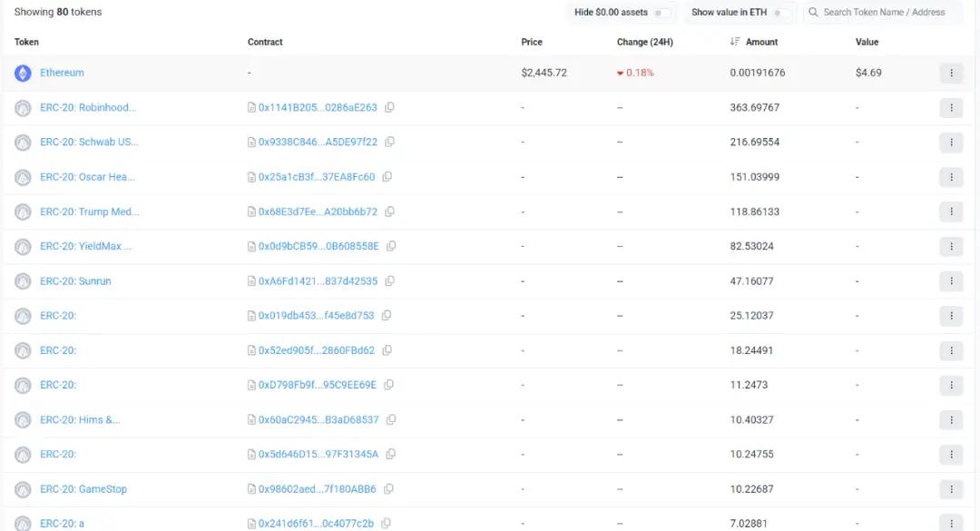Open contract 0x1141B205...0286aE263 link
Image resolution: width=980 pixels, height=531 pixels.
click(318, 108)
